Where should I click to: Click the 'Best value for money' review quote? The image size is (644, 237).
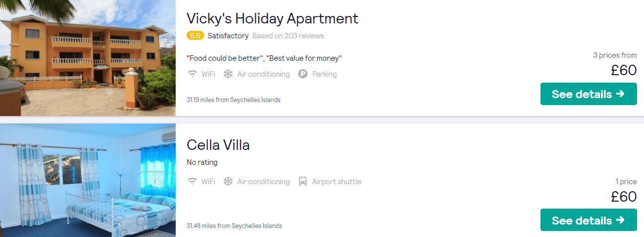point(304,58)
